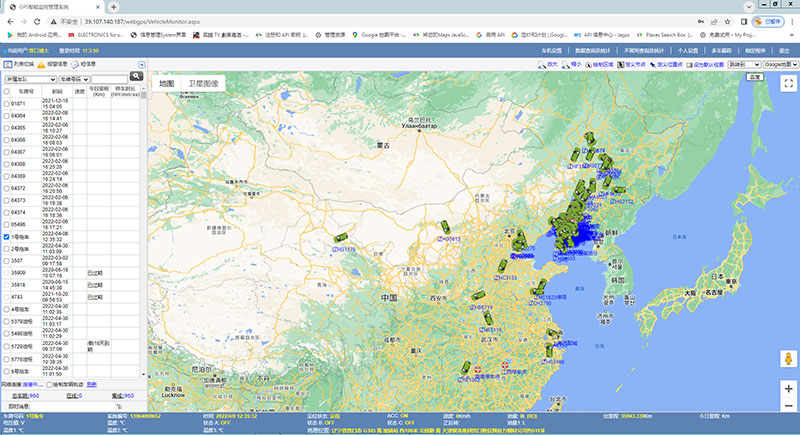This screenshot has height=435, width=800.
Task: Open the Google 地图平台 bookmark
Action: [x=379, y=35]
